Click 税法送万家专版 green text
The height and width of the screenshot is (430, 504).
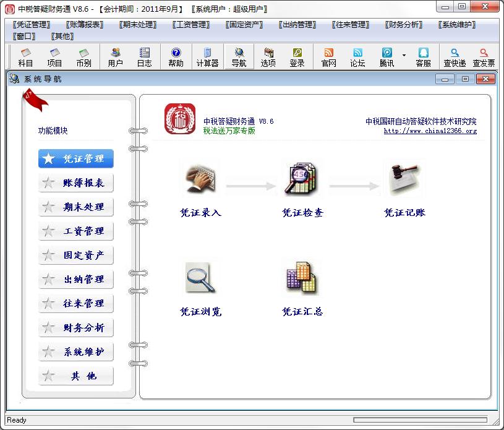[229, 131]
